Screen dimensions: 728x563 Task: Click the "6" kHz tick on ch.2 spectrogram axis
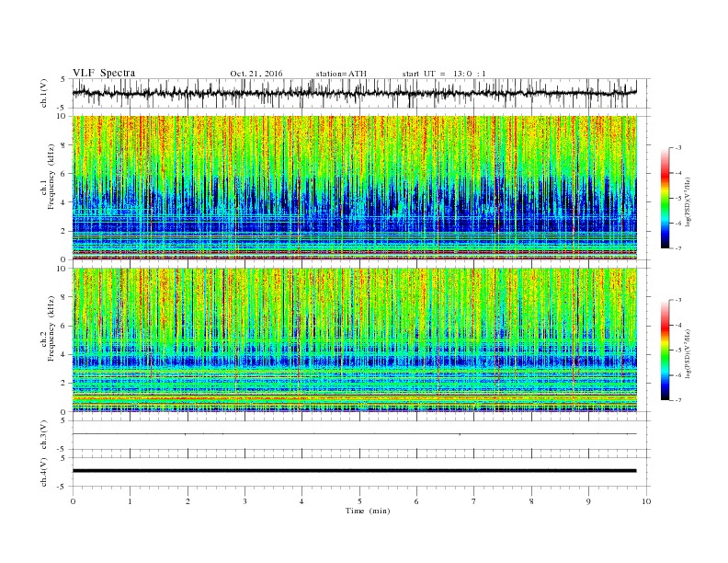click(63, 326)
